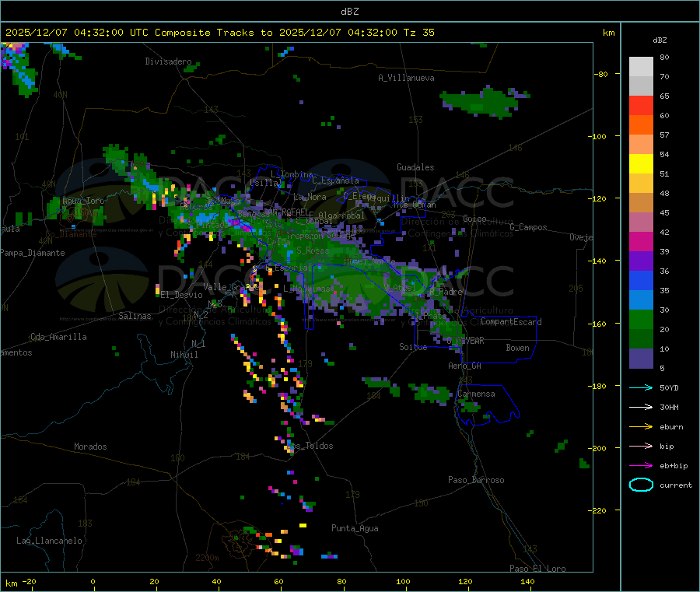Click the 'Divisadero' map label
This screenshot has height=592, width=700.
168,61
